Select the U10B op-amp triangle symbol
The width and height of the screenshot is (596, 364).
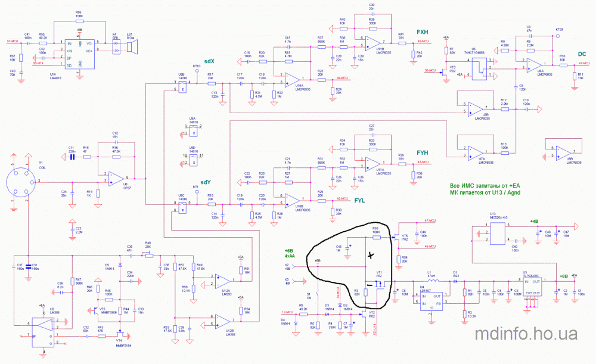pyautogui.click(x=292, y=200)
